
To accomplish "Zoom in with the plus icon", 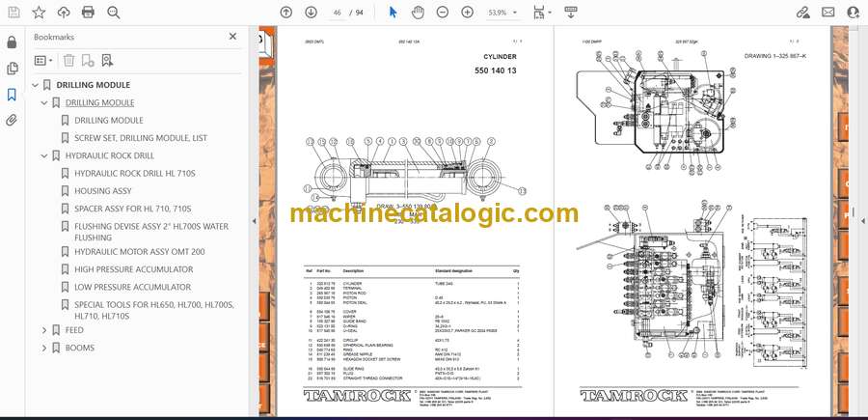I will (467, 13).
